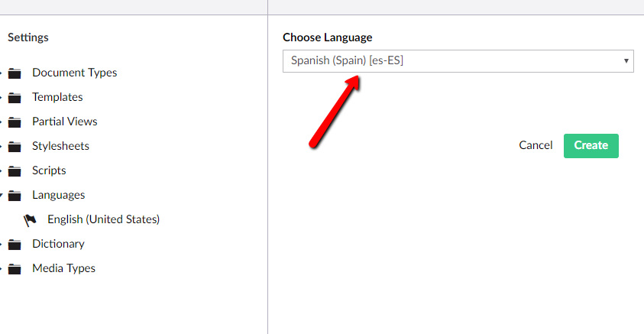The height and width of the screenshot is (334, 644).
Task: Click the caret arrow of language select
Action: (x=626, y=61)
